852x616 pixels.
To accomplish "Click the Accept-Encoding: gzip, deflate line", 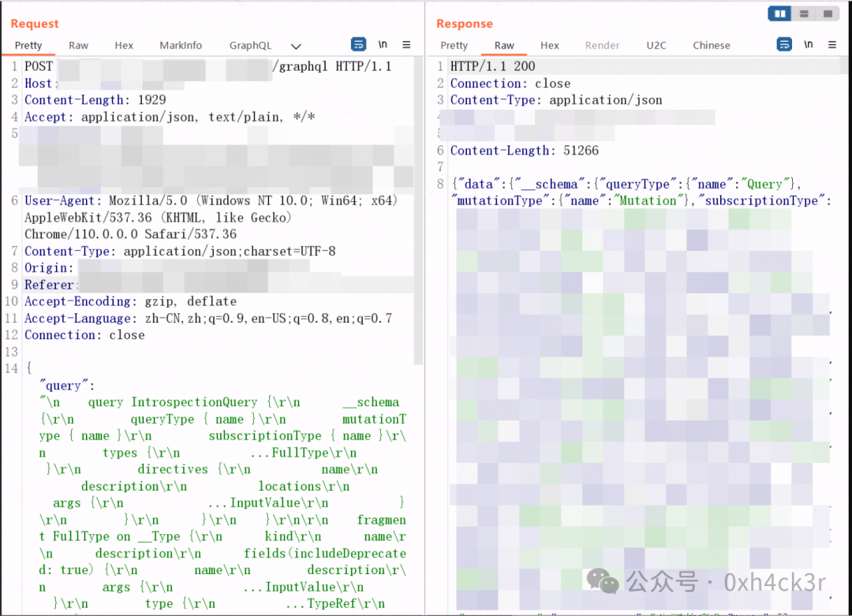I will [x=130, y=301].
